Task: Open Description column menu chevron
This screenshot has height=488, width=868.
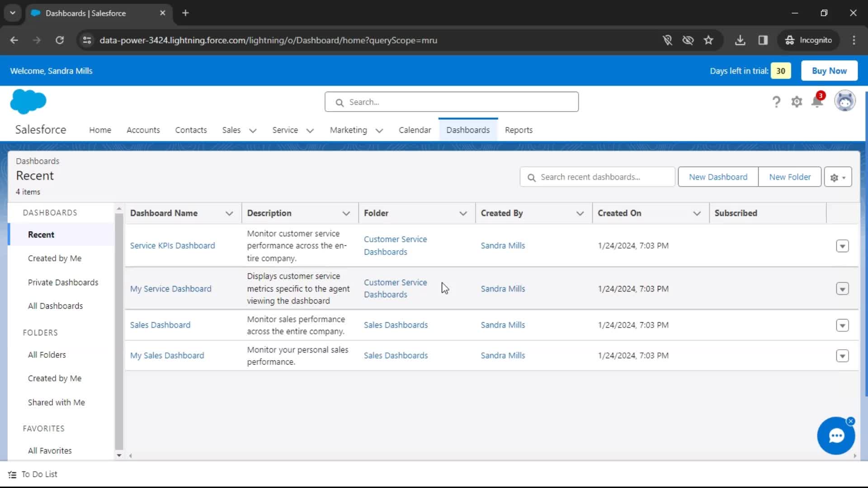Action: click(x=346, y=213)
